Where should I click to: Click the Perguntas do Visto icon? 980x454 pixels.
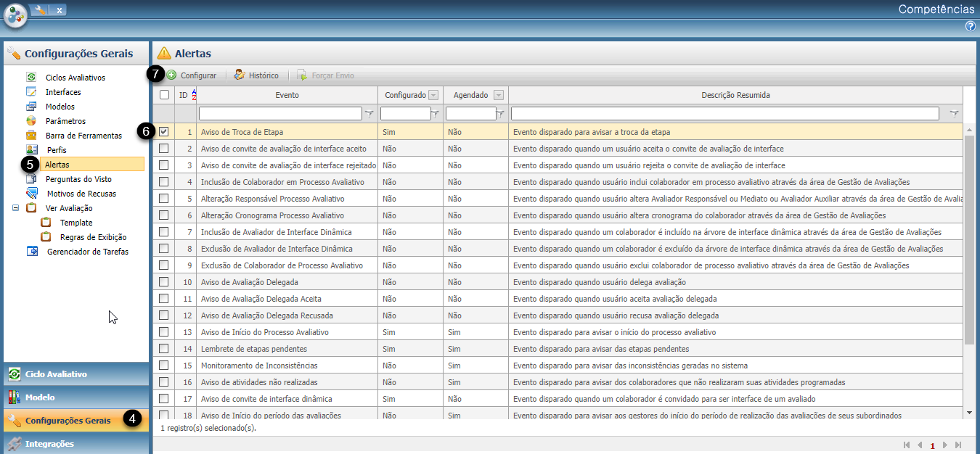coord(31,179)
